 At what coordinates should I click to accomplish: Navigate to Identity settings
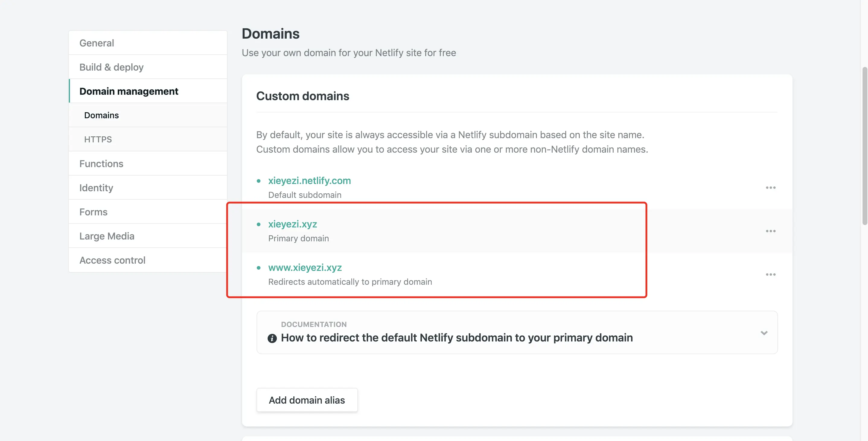coord(96,188)
